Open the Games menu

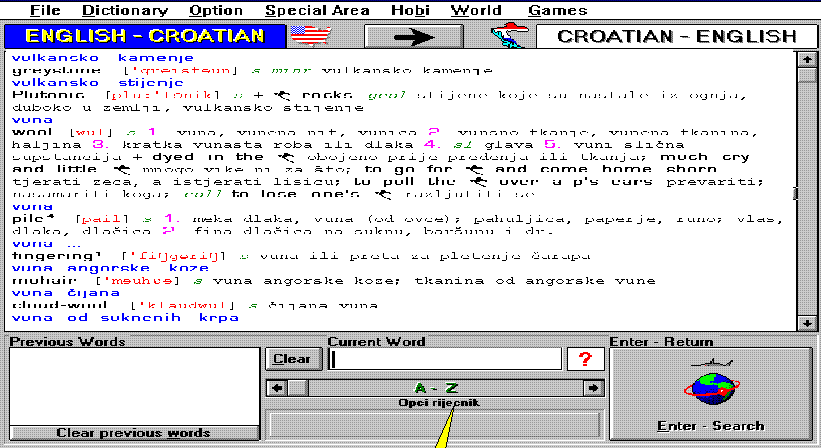(558, 11)
